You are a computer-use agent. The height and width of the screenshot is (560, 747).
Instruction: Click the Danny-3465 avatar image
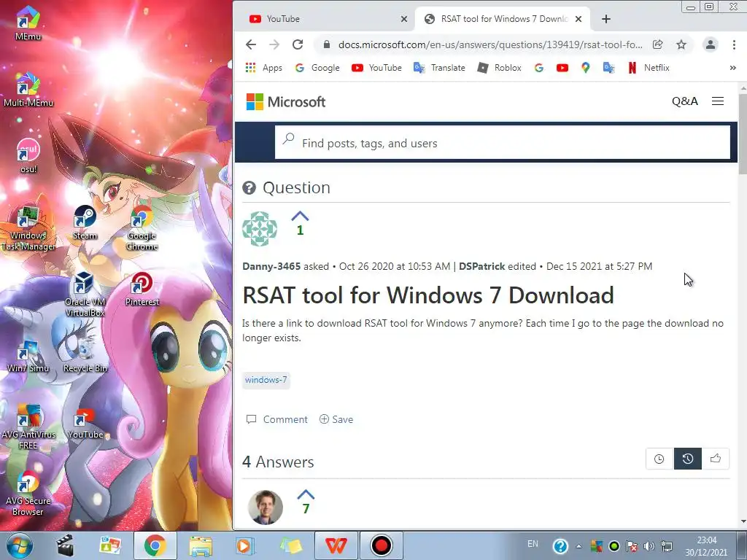[260, 228]
